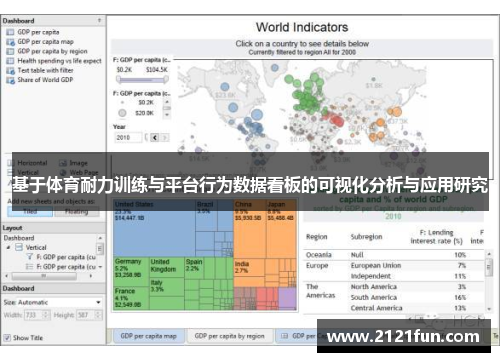Select first F: GDP per capita Layout row
Screen dimensions: 500x362
(x=66, y=257)
